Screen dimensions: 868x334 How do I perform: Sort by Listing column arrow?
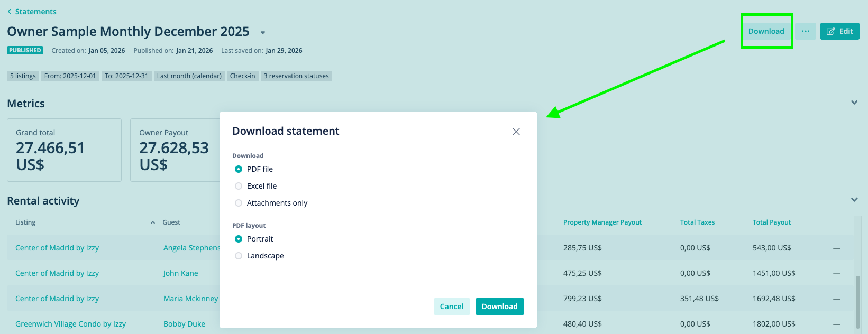(153, 222)
